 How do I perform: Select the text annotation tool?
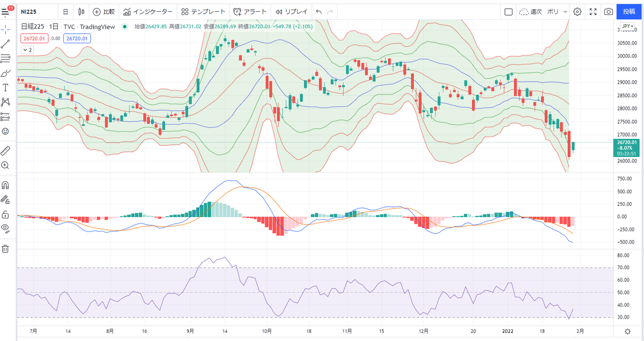click(x=5, y=87)
